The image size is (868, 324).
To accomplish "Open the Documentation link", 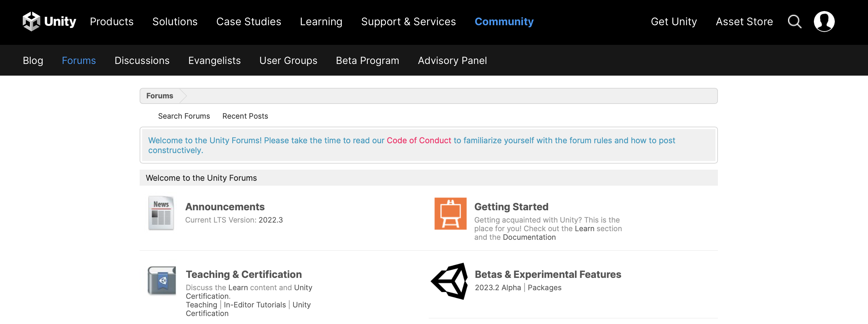I will (x=529, y=237).
